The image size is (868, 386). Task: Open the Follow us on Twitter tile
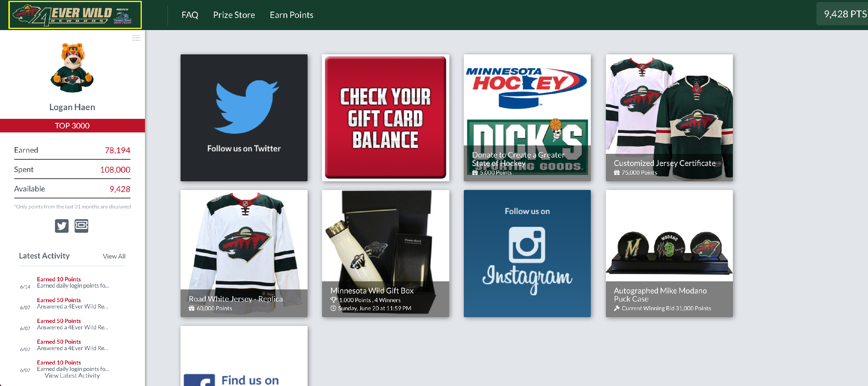click(x=244, y=118)
